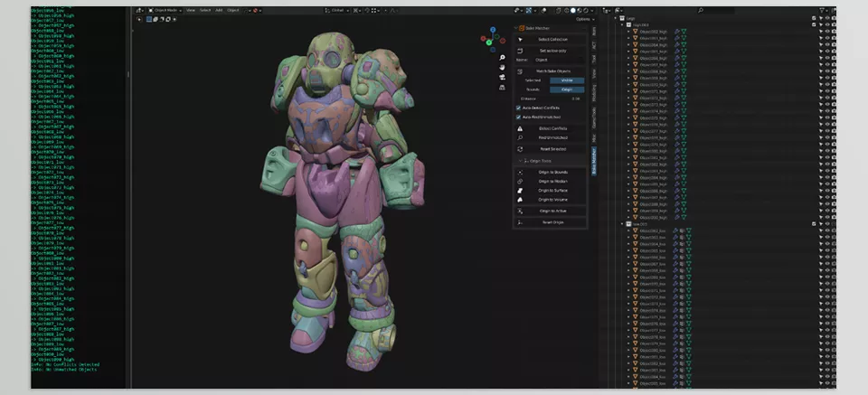Click the Distance value slider field

click(x=551, y=99)
